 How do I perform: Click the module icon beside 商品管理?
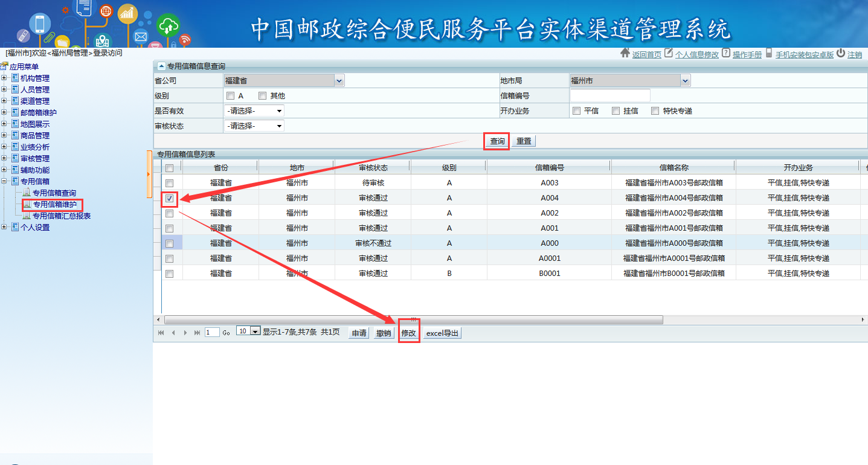click(x=15, y=135)
